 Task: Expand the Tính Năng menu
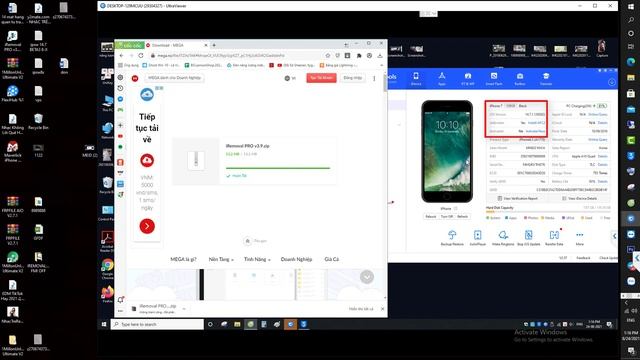click(x=257, y=259)
